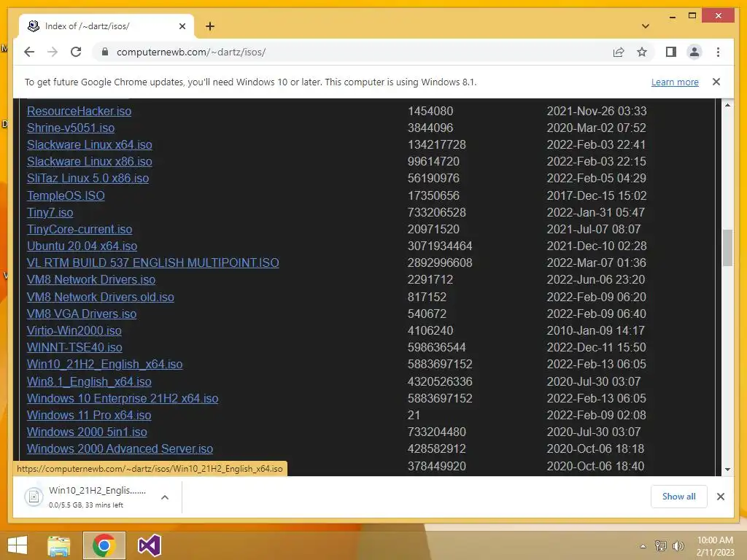Open WINNT-TSE40.iso link
The width and height of the screenshot is (747, 560).
[x=74, y=347]
